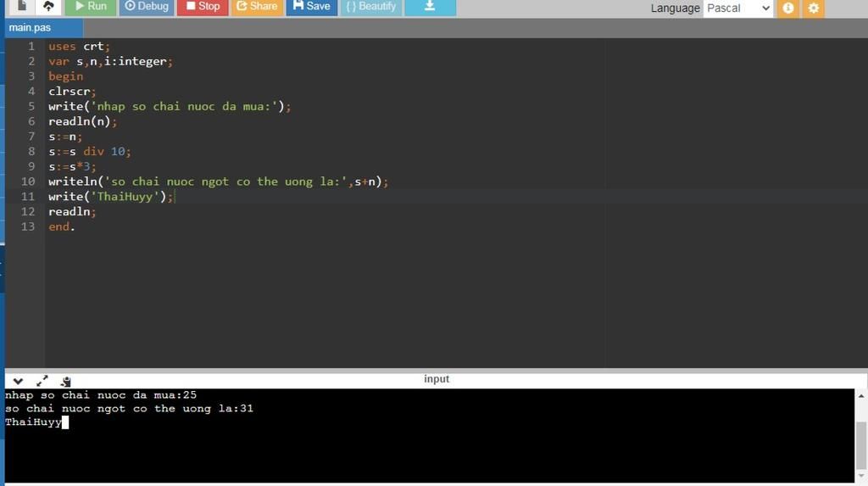Click the upload file icon
Viewport: 868px width, 486px height.
(x=48, y=7)
